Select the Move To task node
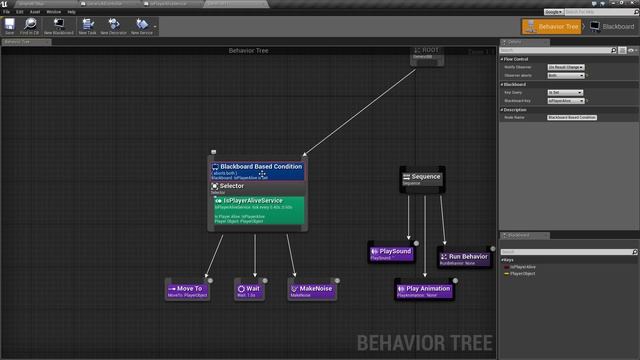The height and width of the screenshot is (360, 640). tap(188, 290)
